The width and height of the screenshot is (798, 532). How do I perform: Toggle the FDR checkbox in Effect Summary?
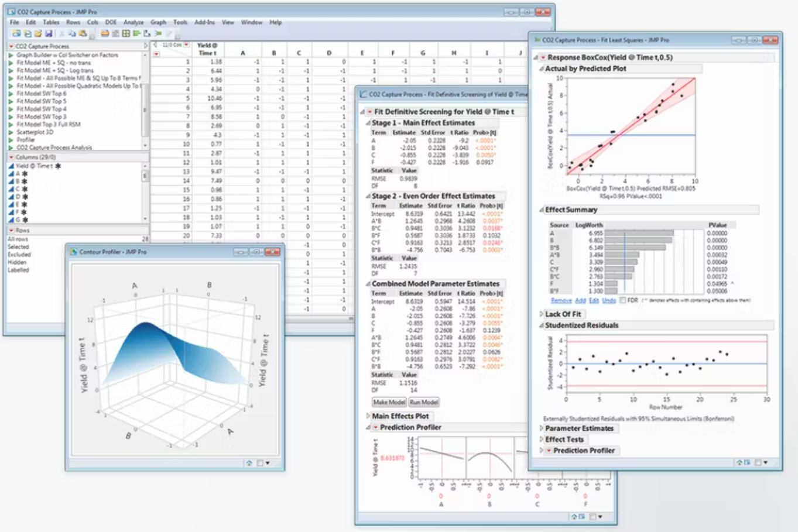622,300
